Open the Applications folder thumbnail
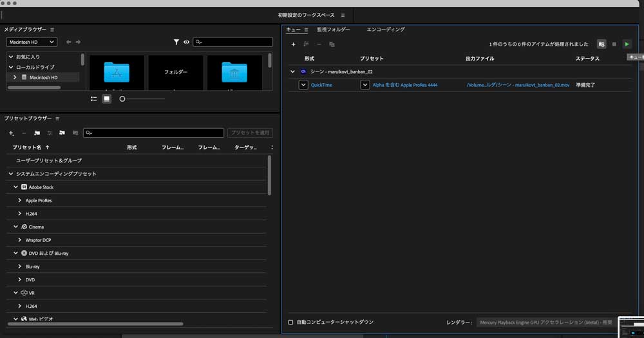This screenshot has height=338, width=644. pyautogui.click(x=117, y=72)
